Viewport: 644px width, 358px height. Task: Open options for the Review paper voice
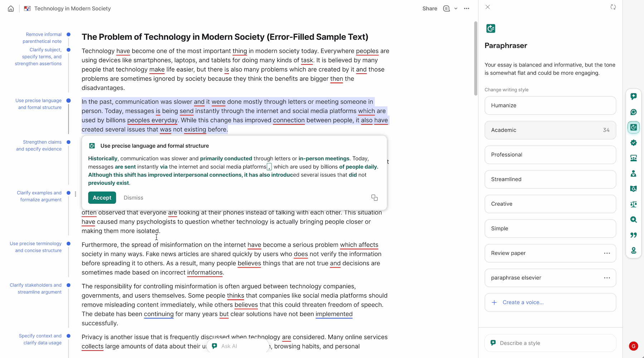[x=606, y=253]
